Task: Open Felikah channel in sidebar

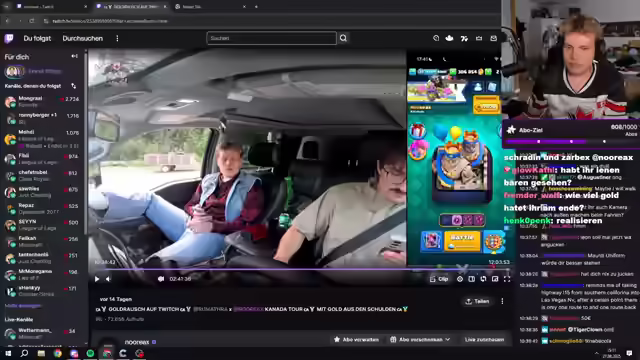Action: (42, 241)
